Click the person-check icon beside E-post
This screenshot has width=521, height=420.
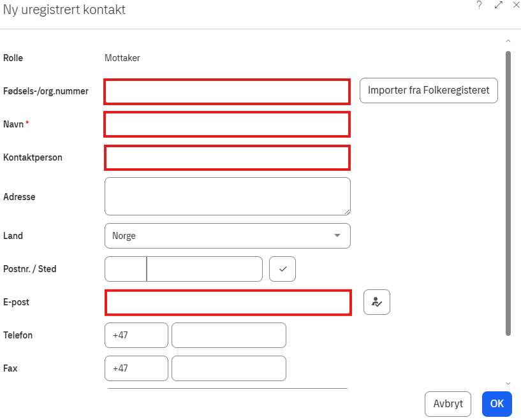point(377,302)
